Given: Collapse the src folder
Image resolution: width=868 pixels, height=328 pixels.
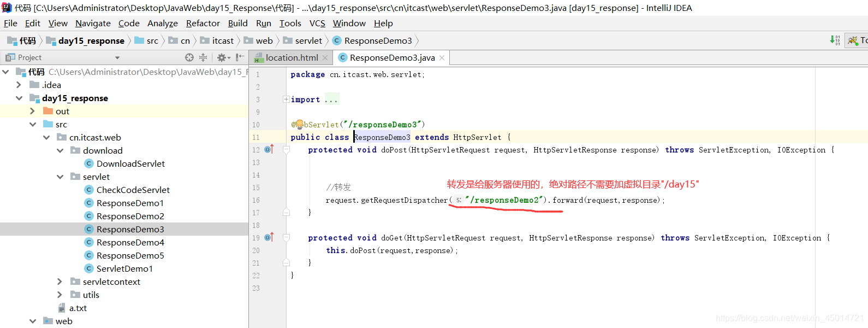Looking at the screenshot, I should click(32, 124).
